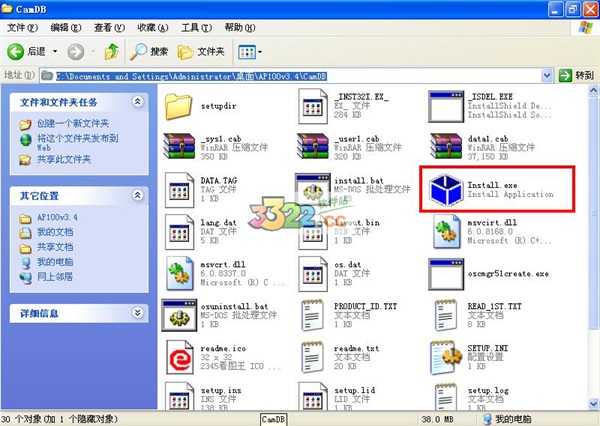Toggle the Folders (文件夹) pane button
The width and height of the screenshot is (600, 426).
point(201,51)
